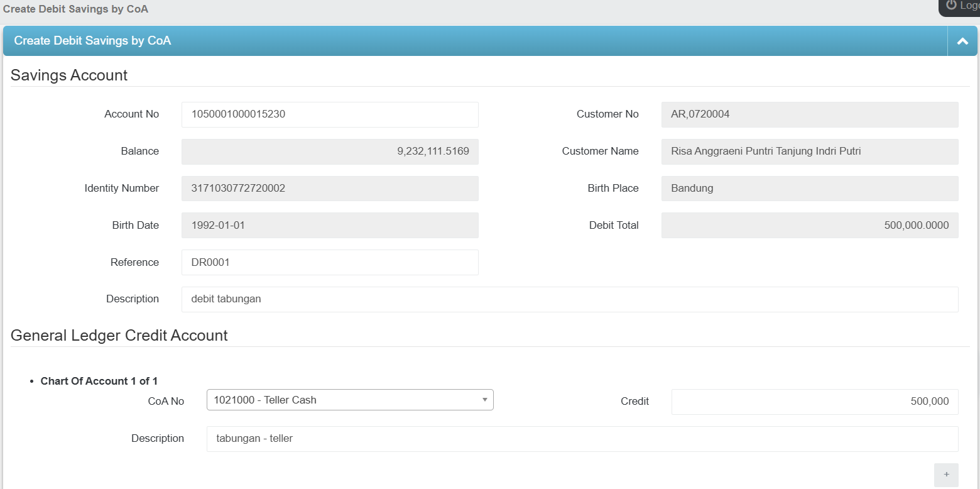Image resolution: width=980 pixels, height=489 pixels.
Task: Click the blue panel header title
Action: click(x=92, y=41)
